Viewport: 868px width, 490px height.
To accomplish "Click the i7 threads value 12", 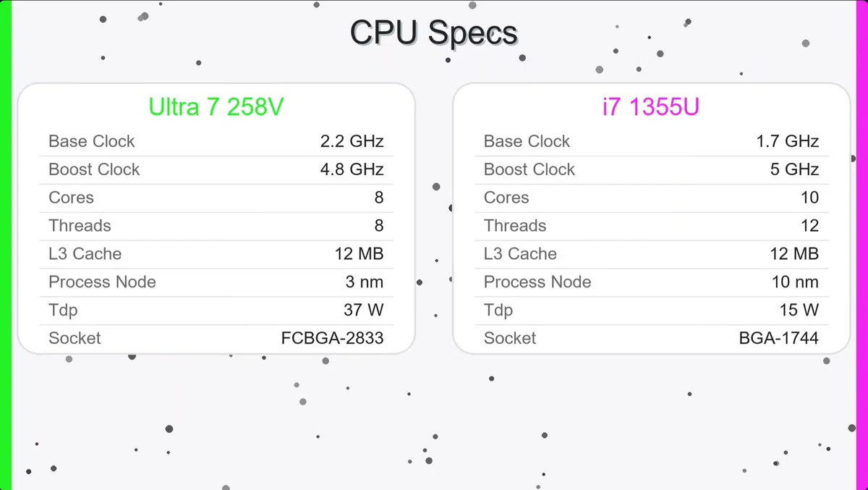I will point(809,226).
